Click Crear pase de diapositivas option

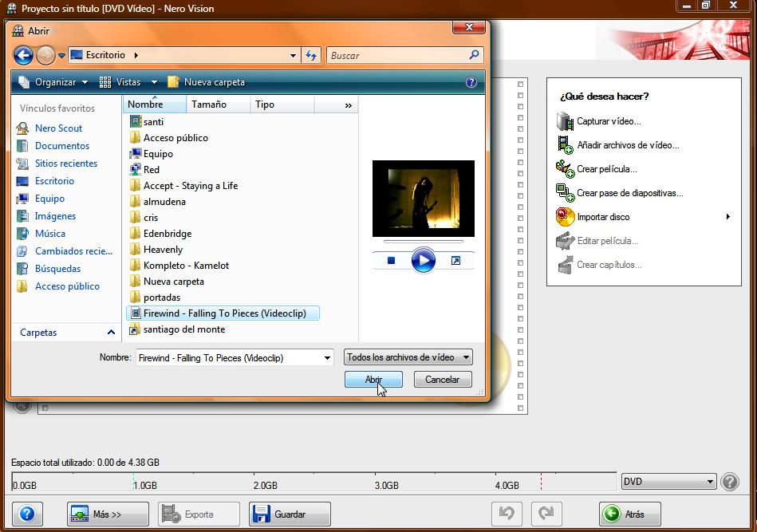620,193
